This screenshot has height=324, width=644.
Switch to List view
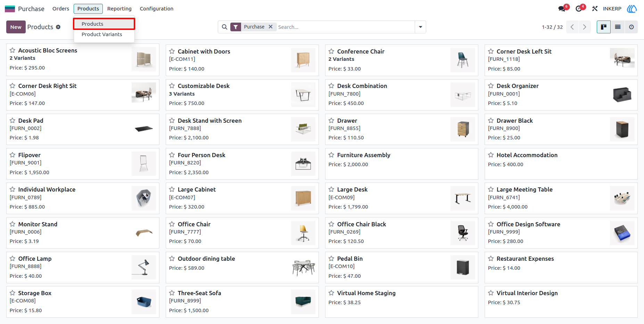618,27
